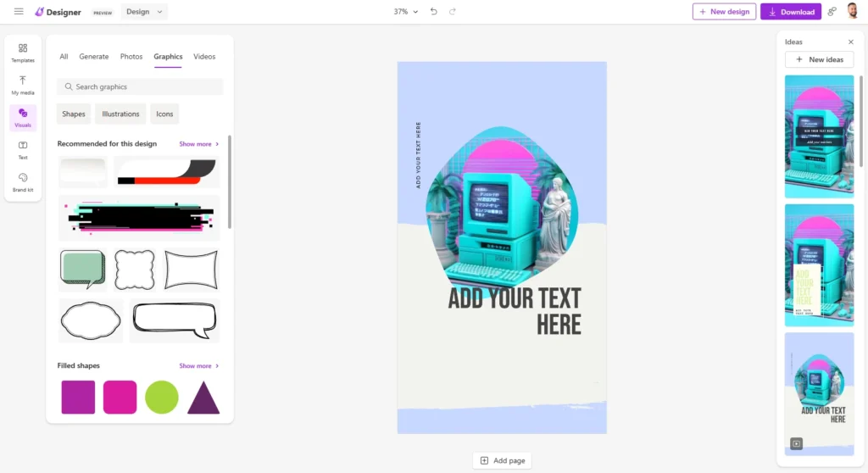Open the Brand kit sidebar panel
868x473 pixels.
(23, 182)
